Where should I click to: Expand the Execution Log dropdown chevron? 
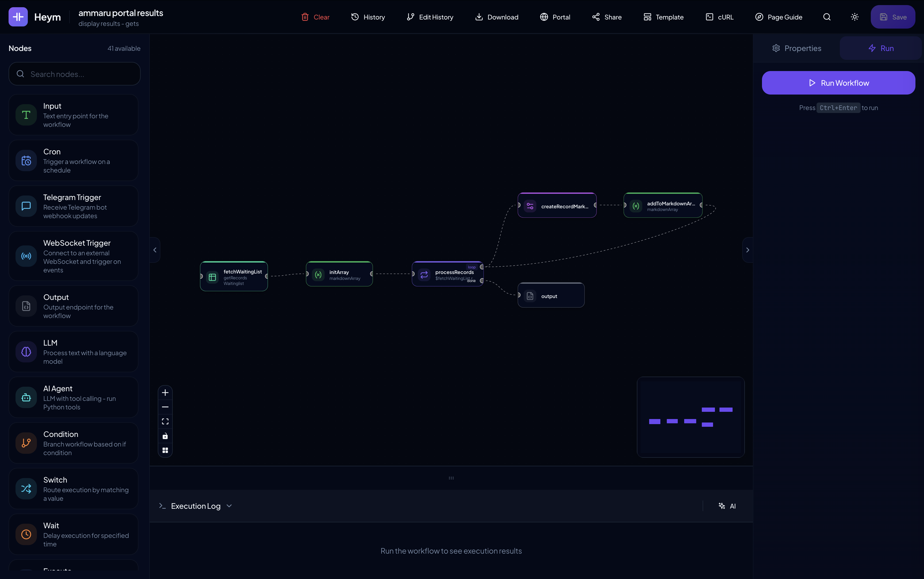click(229, 506)
